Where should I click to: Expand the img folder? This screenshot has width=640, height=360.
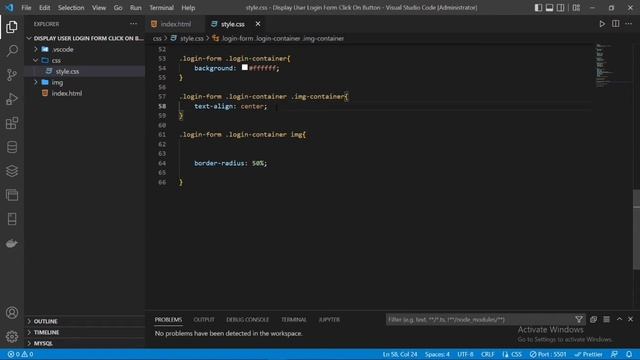pos(36,82)
